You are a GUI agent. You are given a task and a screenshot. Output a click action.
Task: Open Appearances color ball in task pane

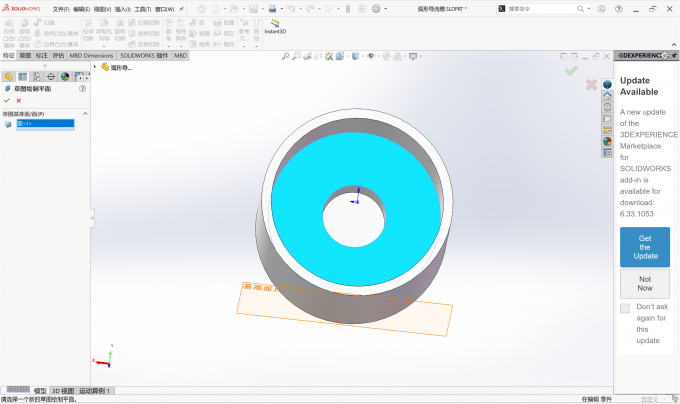607,141
